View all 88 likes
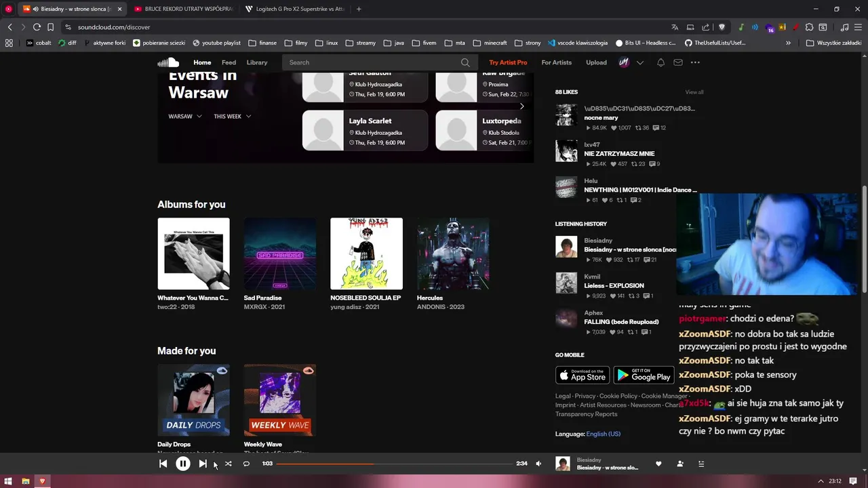Image resolution: width=868 pixels, height=488 pixels. (694, 92)
